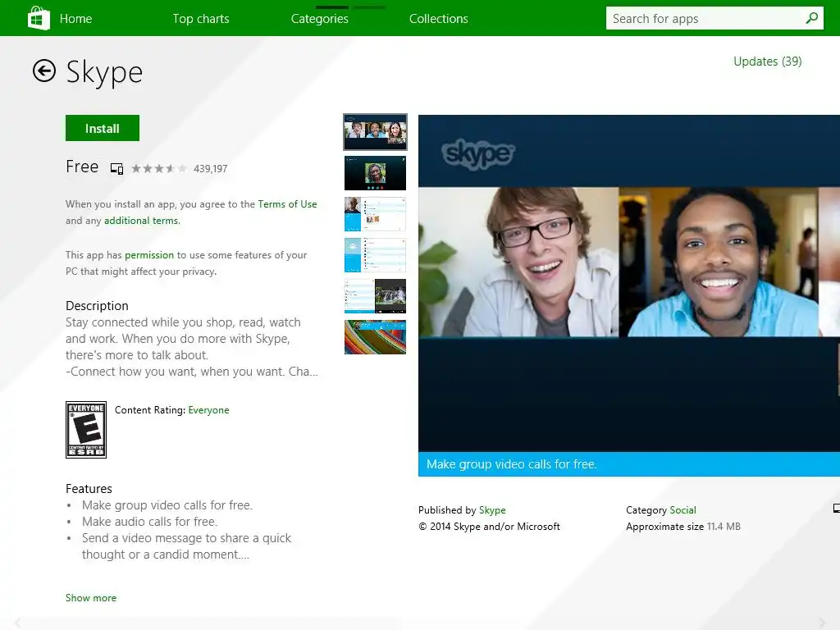Screen dimensions: 840x630
Task: Select the third screenshot thumbnail showing chat
Action: 375,214
